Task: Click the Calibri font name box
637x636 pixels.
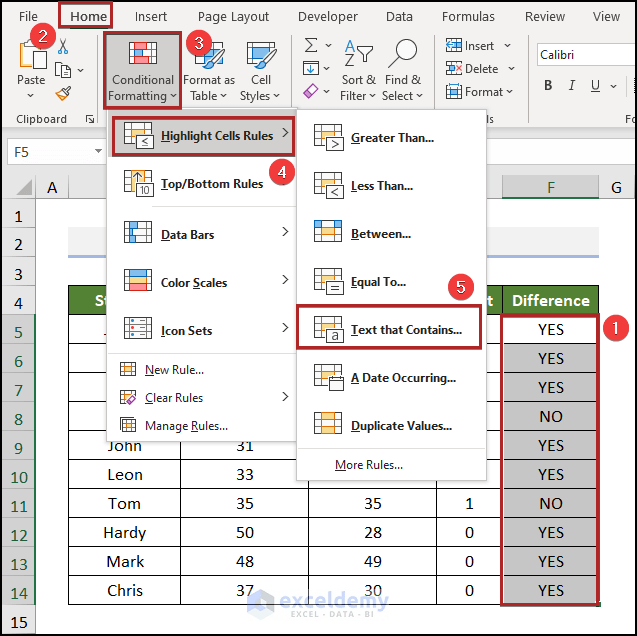Action: pyautogui.click(x=586, y=55)
